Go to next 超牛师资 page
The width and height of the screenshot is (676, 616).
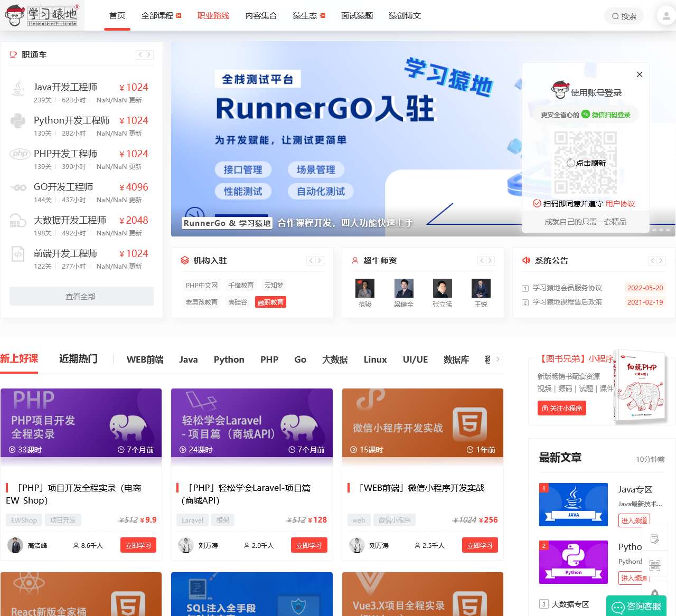tap(490, 260)
